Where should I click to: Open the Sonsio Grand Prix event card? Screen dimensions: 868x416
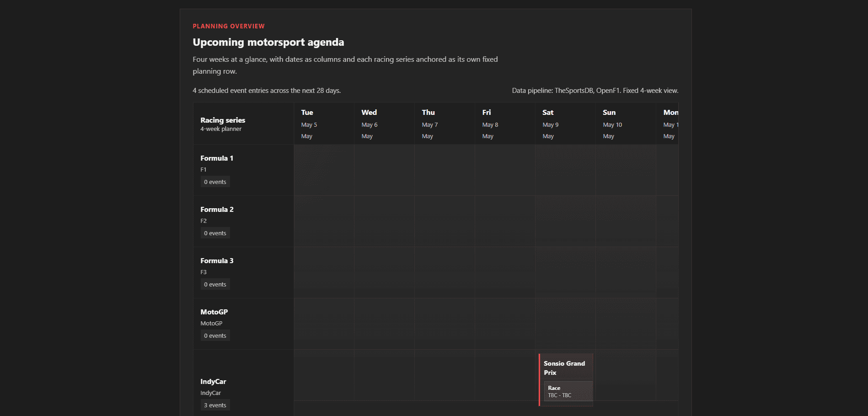tap(566, 379)
